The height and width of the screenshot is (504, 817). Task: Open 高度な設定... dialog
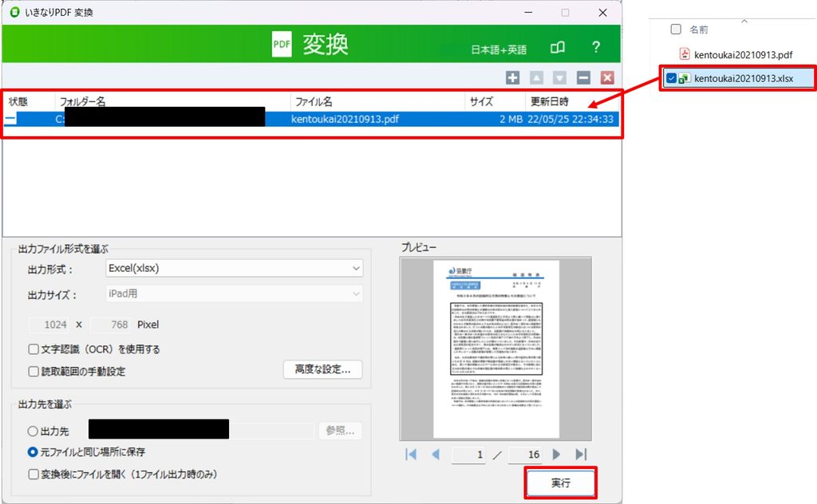click(322, 369)
